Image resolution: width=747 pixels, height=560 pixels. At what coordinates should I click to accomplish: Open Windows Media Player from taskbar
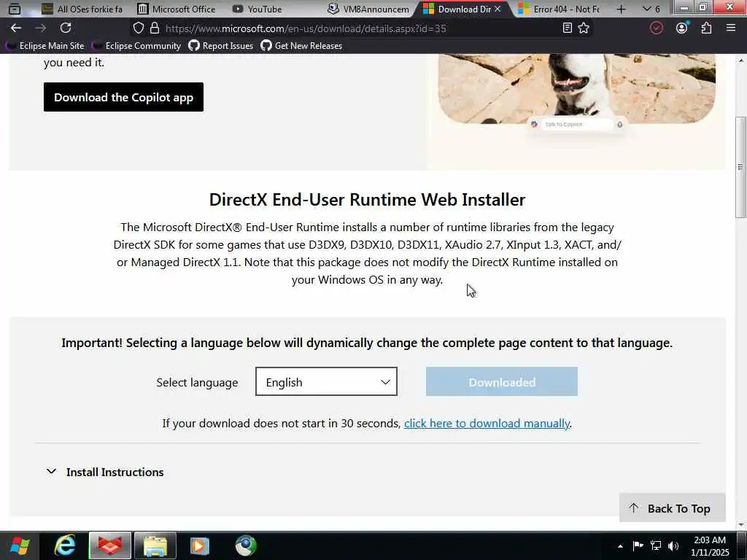pos(200,545)
